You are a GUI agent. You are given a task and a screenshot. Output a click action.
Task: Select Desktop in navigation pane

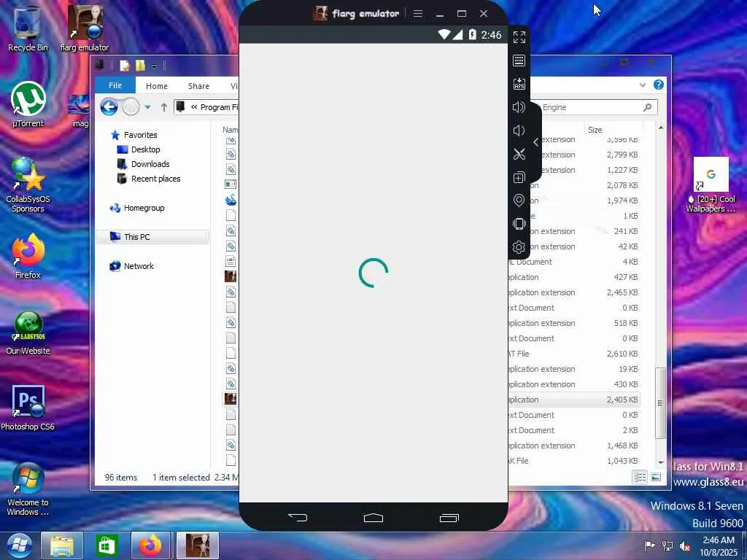tap(145, 149)
